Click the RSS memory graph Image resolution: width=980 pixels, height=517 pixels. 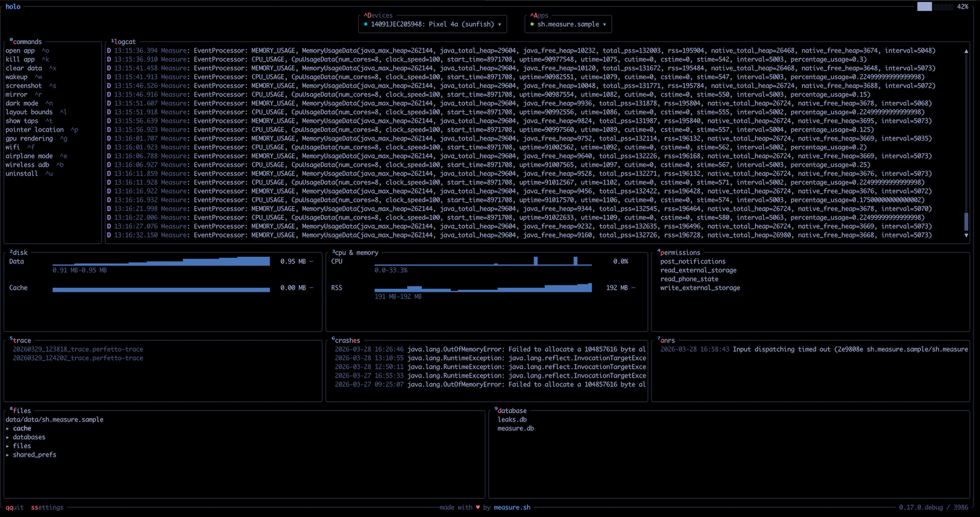point(483,288)
